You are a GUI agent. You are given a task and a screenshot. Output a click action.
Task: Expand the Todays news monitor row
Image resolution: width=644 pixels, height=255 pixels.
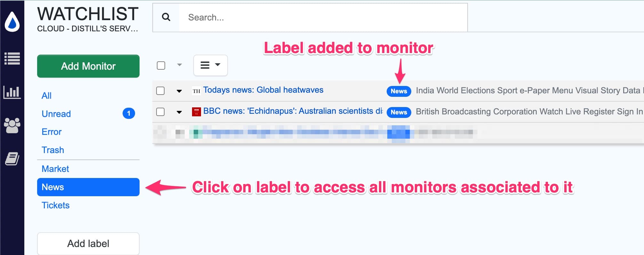pos(179,90)
